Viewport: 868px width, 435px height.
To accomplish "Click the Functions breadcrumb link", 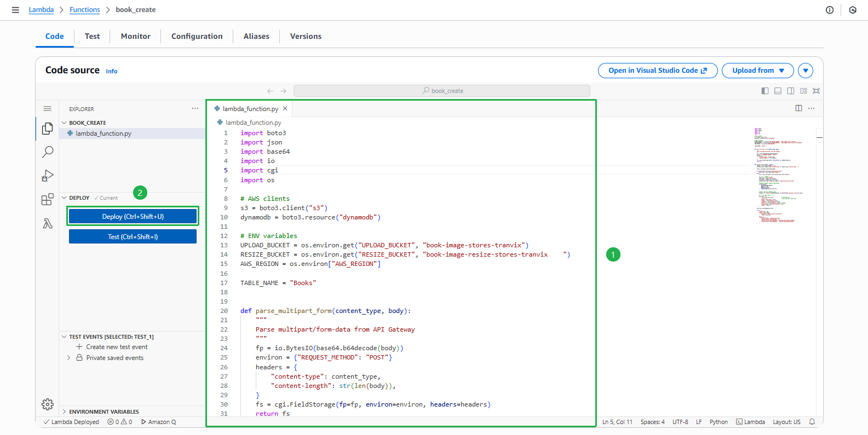I will [85, 10].
